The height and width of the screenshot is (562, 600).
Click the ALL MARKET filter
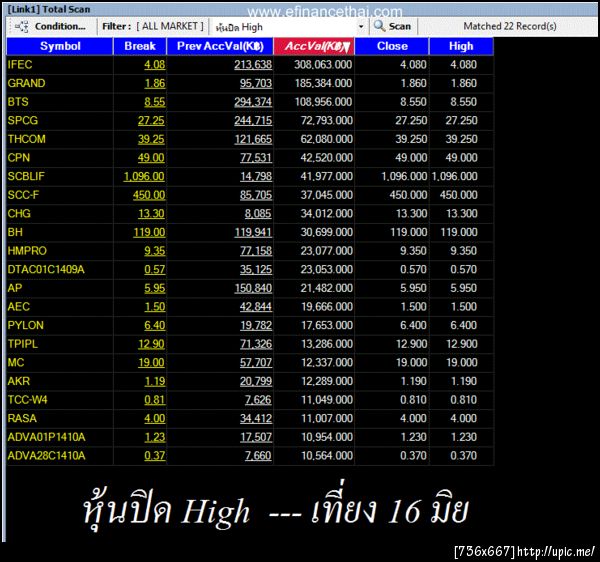pyautogui.click(x=170, y=26)
